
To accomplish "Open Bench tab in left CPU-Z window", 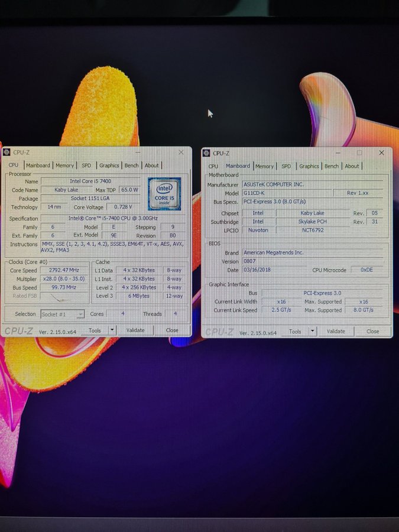I will [131, 166].
